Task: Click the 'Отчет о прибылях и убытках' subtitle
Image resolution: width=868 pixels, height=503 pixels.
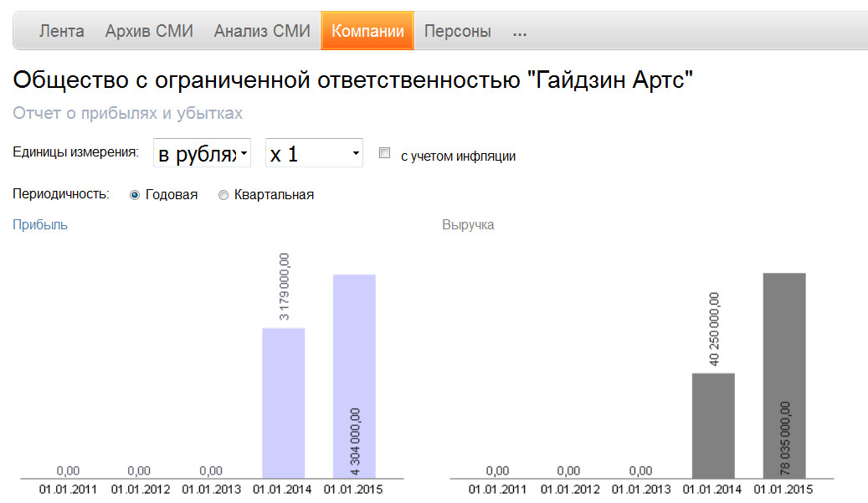Action: pos(128,114)
